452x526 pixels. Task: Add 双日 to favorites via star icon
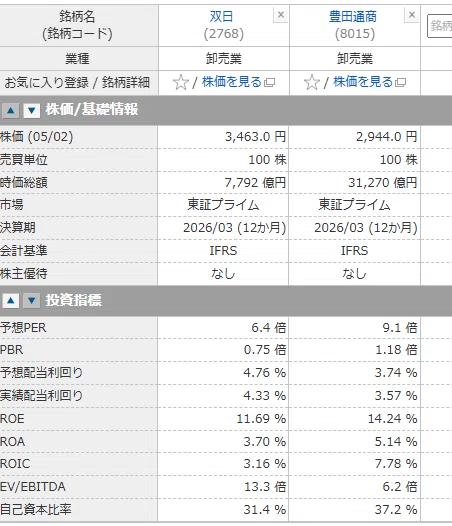[x=181, y=83]
